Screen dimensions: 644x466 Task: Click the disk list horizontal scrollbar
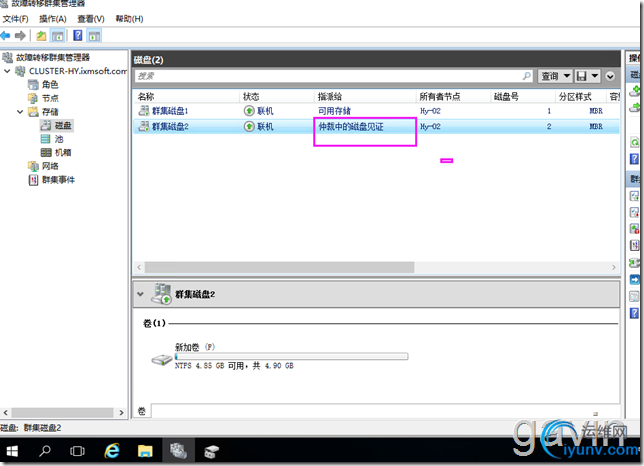[279, 267]
